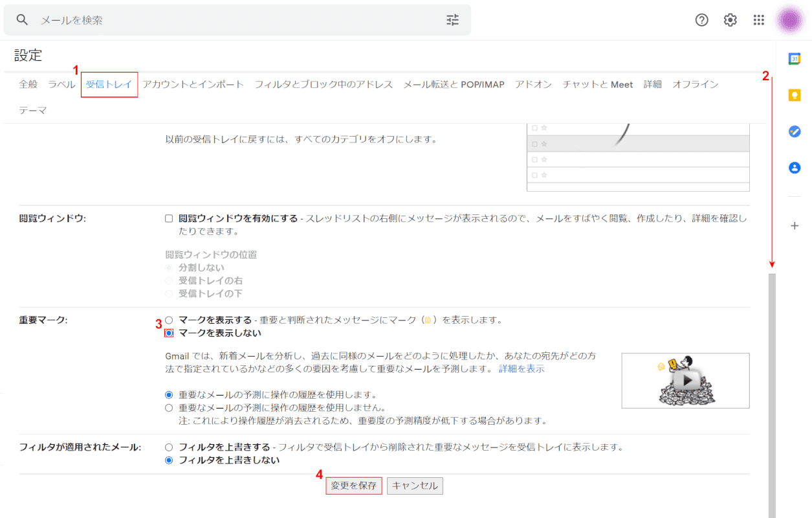
Task: Click the 設定 page heading
Action: pyautogui.click(x=28, y=56)
